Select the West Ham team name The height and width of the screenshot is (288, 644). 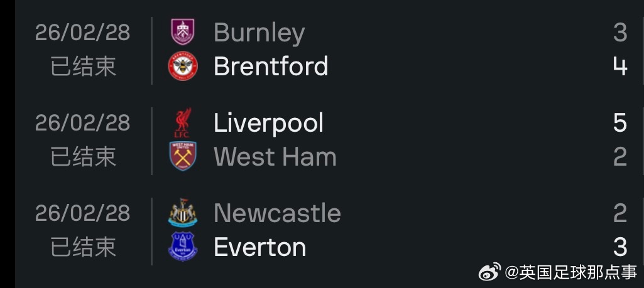point(275,157)
